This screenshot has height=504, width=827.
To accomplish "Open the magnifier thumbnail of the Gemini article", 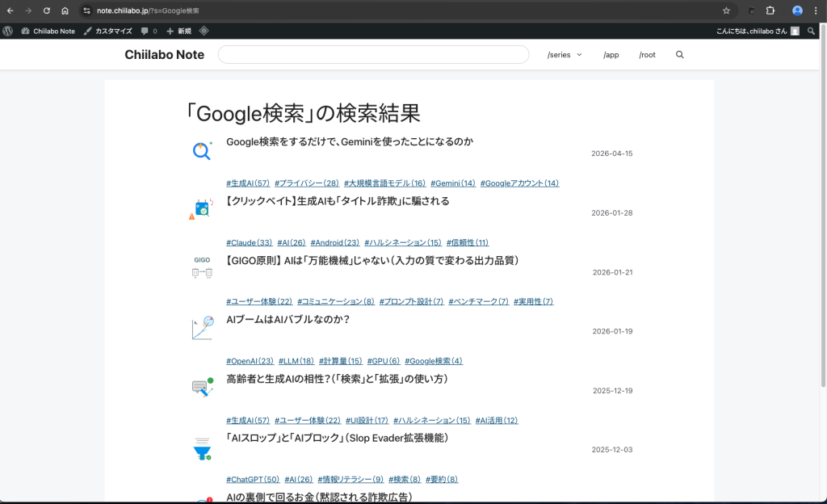I will (202, 150).
